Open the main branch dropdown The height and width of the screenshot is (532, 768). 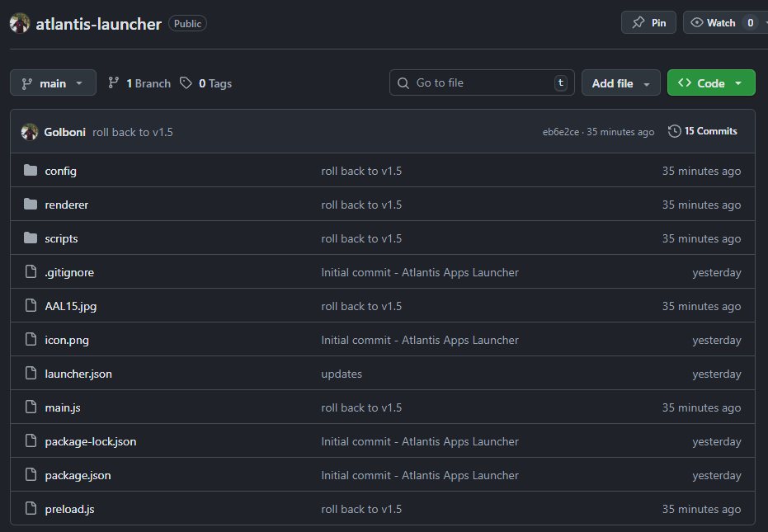[53, 83]
